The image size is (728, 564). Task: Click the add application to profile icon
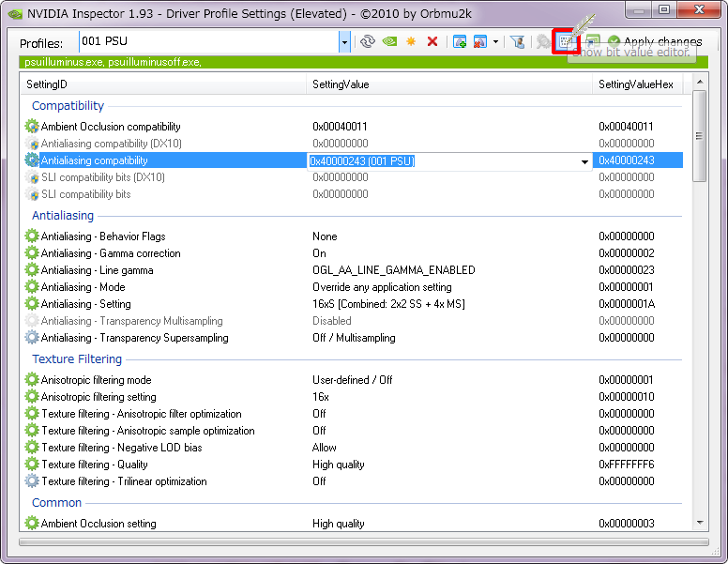(460, 42)
